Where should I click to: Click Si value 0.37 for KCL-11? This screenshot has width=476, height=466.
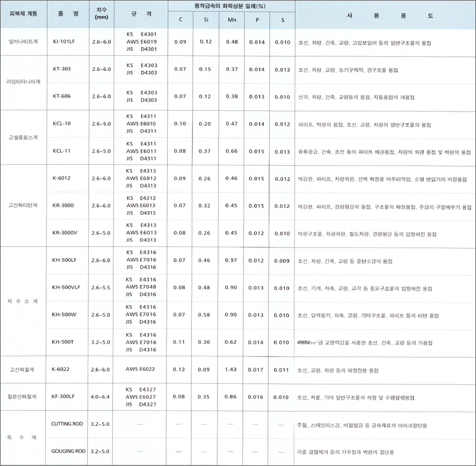point(205,151)
